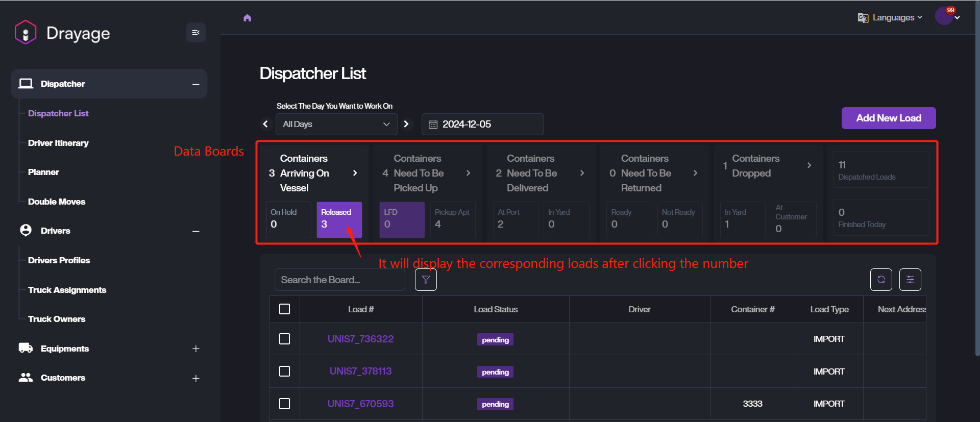
Task: Navigate to Truck Assignments menu item
Action: [67, 290]
